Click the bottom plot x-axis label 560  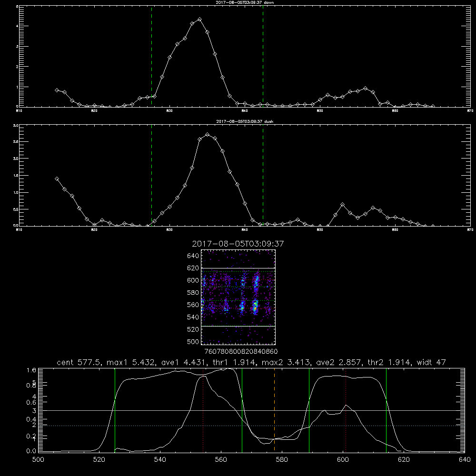(x=221, y=460)
